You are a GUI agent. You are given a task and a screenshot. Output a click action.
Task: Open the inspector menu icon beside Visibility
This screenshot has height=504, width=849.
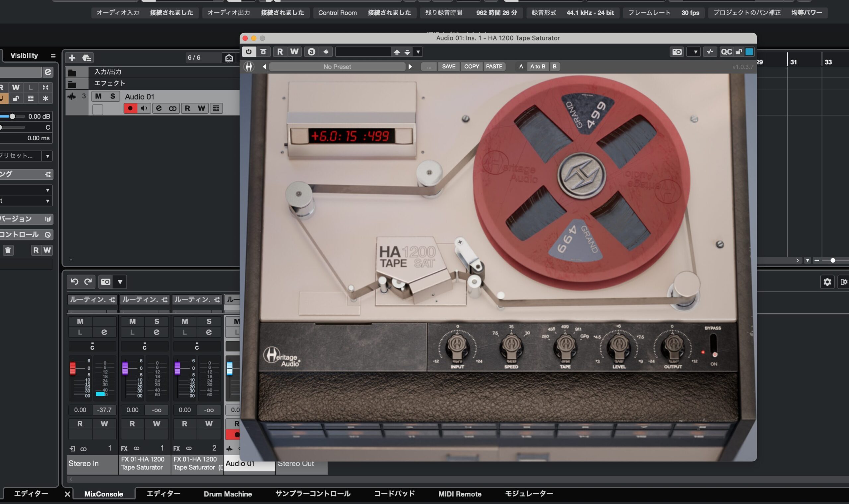(53, 56)
